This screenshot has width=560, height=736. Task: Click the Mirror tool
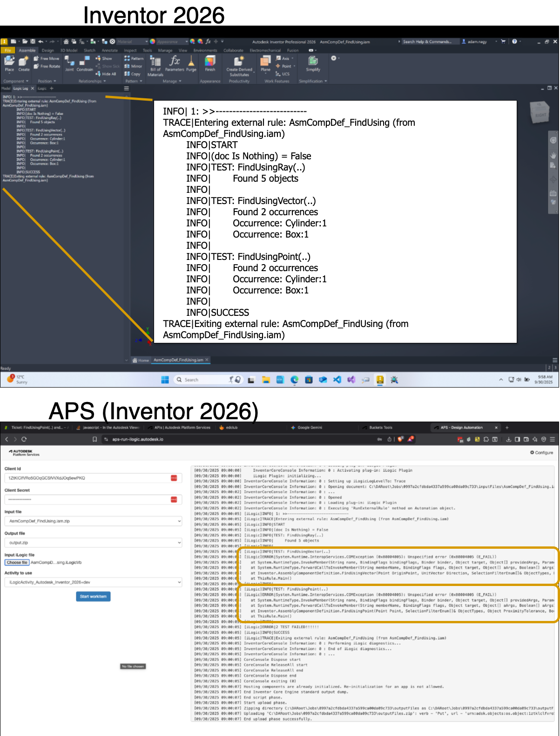pos(134,66)
